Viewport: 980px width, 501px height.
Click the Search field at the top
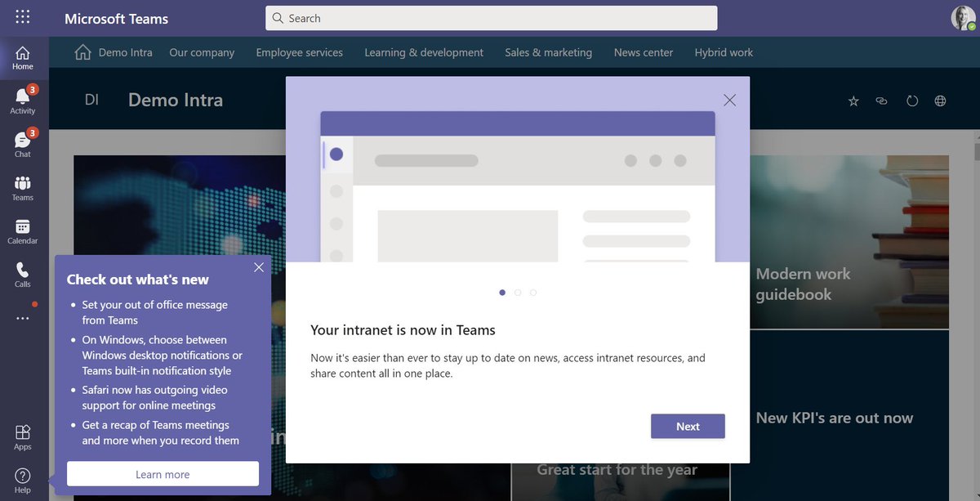pos(490,17)
